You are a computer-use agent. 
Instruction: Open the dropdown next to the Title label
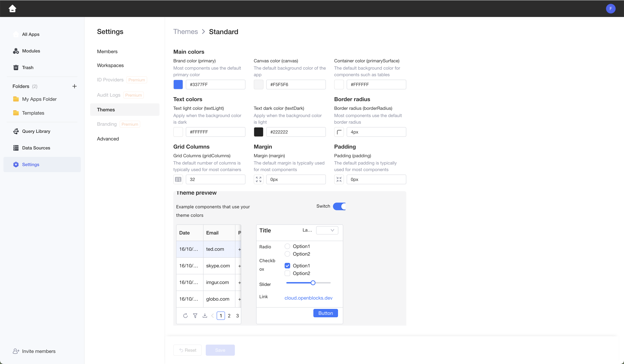[327, 230]
